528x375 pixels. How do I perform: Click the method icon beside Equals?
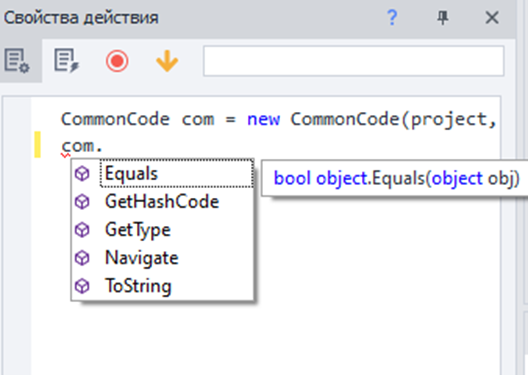click(82, 174)
